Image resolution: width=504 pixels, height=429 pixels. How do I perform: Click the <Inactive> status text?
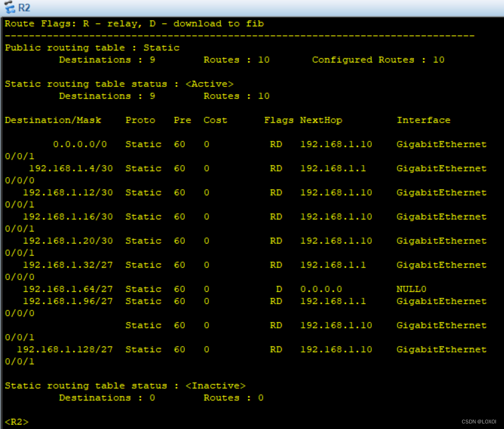(x=216, y=385)
